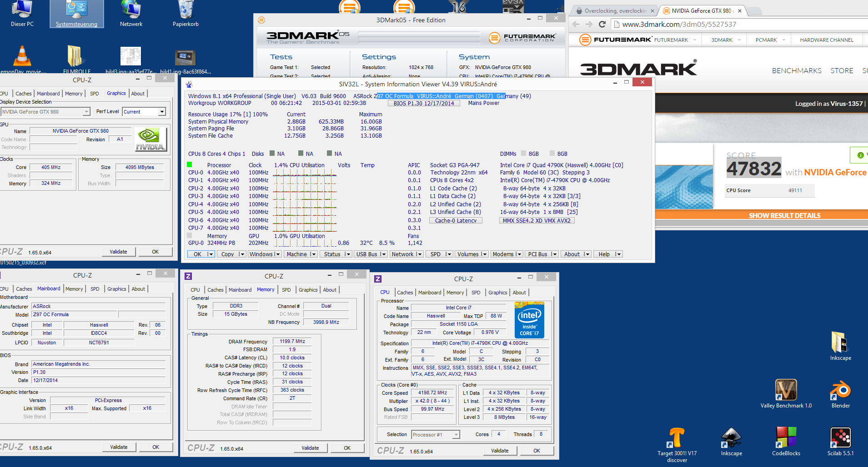The height and width of the screenshot is (467, 868).
Task: Close the 3DMark browser tab
Action: 740,11
